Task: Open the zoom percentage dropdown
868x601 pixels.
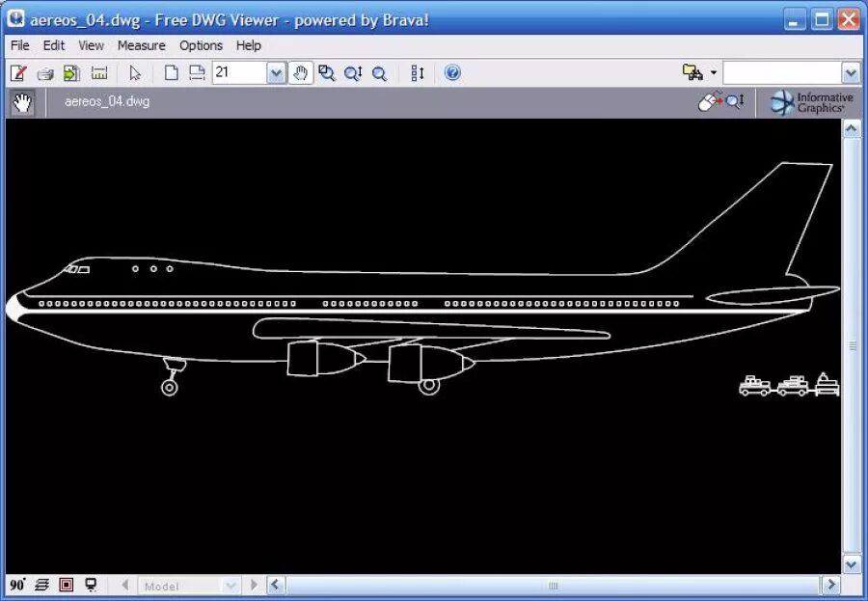Action: (276, 72)
